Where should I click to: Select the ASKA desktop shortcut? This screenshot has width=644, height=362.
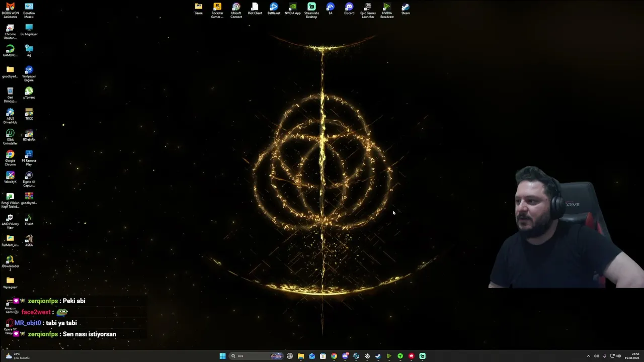[29, 241]
